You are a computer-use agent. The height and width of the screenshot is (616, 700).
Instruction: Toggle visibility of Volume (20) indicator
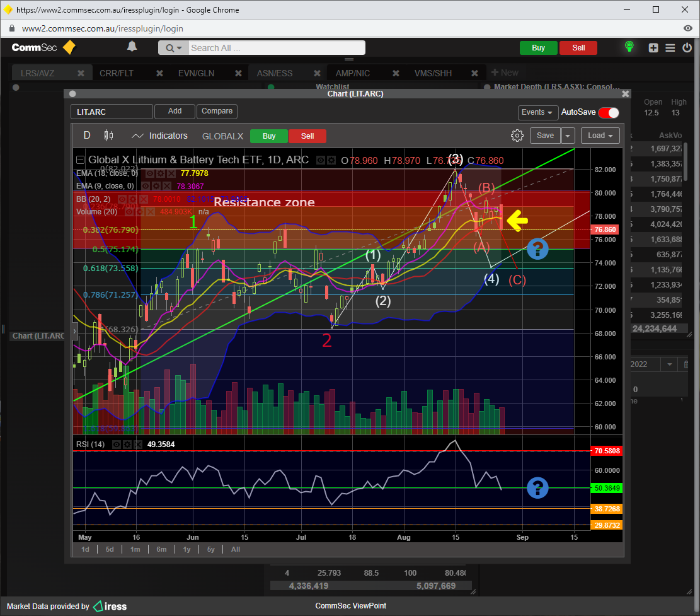point(129,212)
